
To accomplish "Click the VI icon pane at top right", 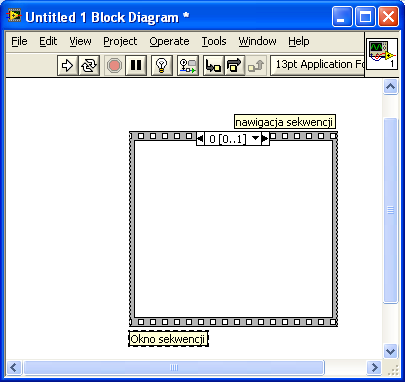I will click(x=382, y=54).
